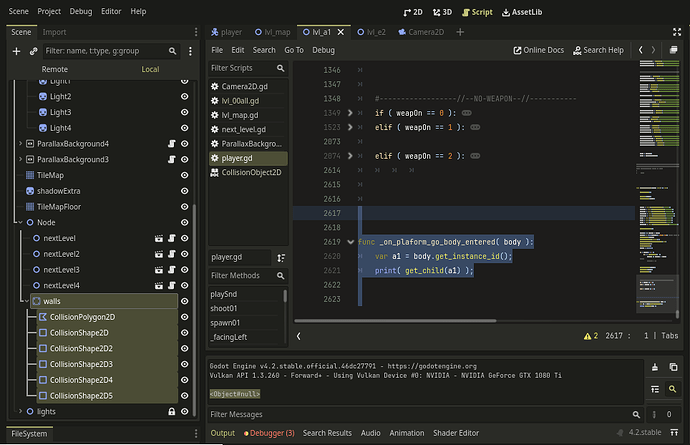Click the code minimap overview

pos(657,187)
